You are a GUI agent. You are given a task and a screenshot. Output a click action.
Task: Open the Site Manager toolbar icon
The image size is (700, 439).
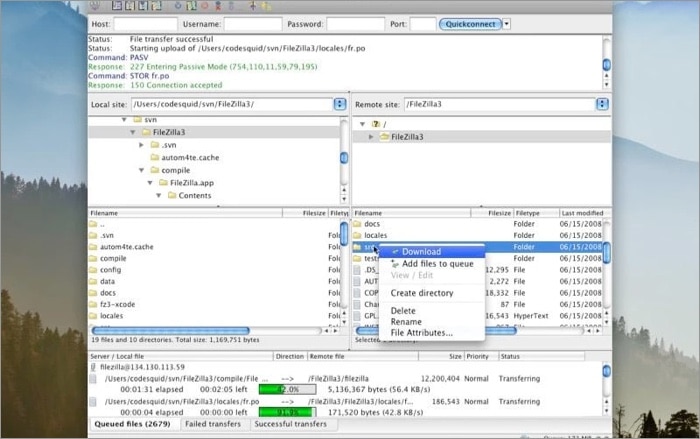pos(95,6)
